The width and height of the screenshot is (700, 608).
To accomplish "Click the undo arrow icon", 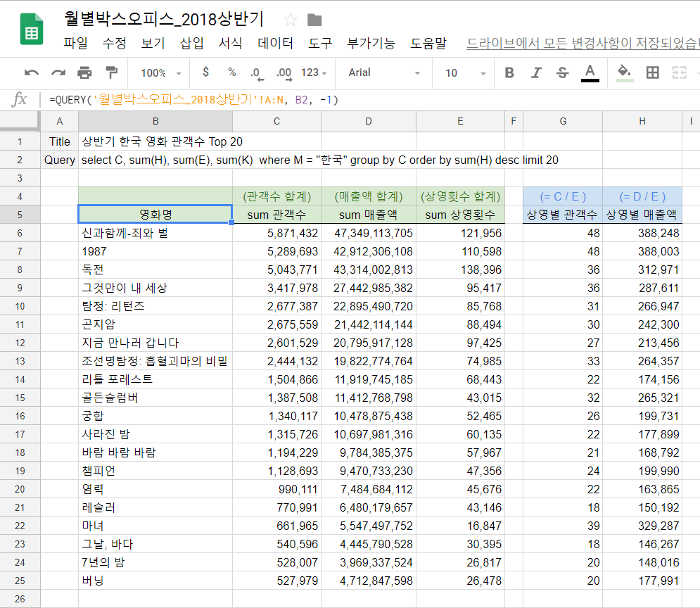I will tap(31, 72).
